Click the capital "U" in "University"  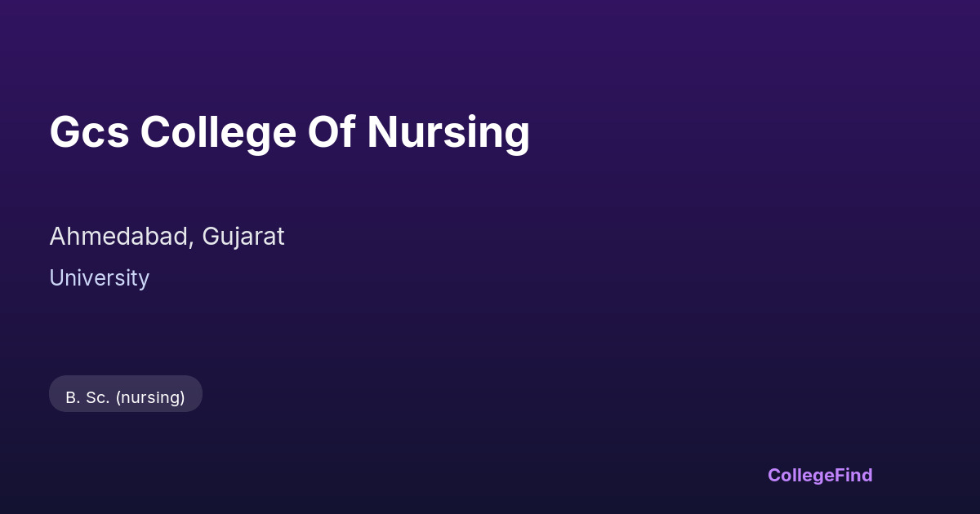[x=56, y=278]
